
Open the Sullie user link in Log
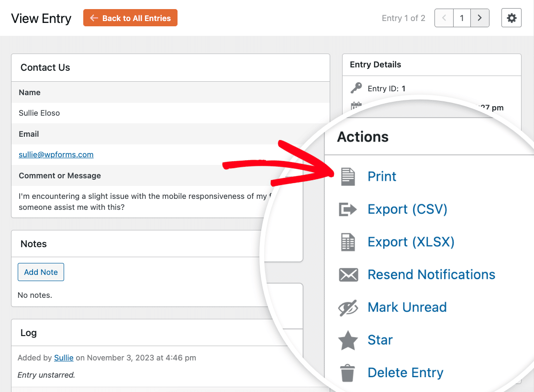coord(64,358)
